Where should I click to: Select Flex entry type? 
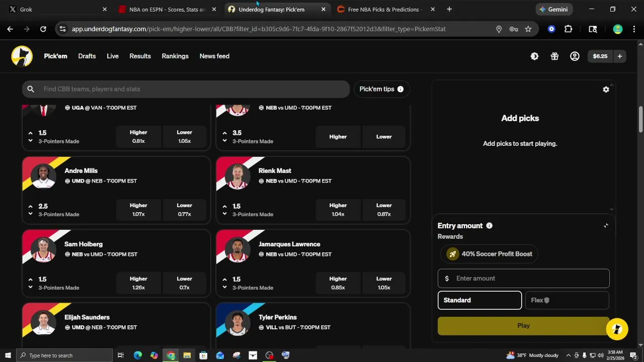(567, 300)
